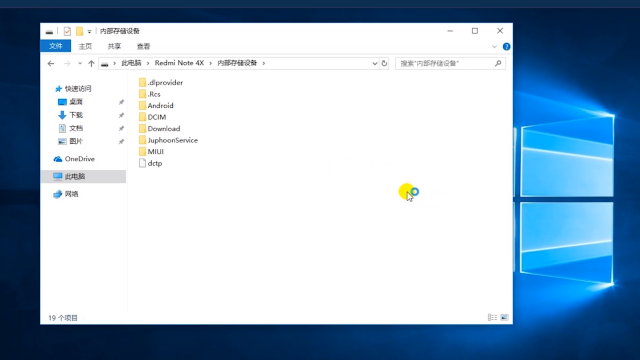Screen dimensions: 640x360
Task: Click the pin icon next to 文档
Action: 121,128
